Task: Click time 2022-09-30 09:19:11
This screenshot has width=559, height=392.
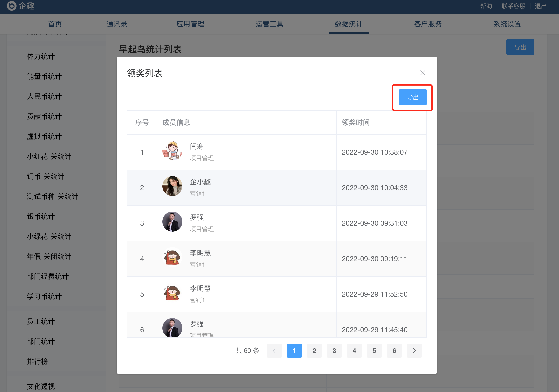Action: [375, 259]
